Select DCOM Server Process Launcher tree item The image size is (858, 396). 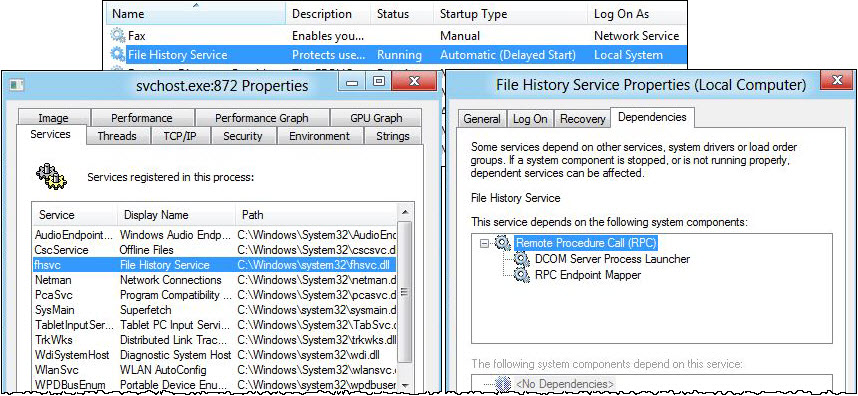pos(612,259)
